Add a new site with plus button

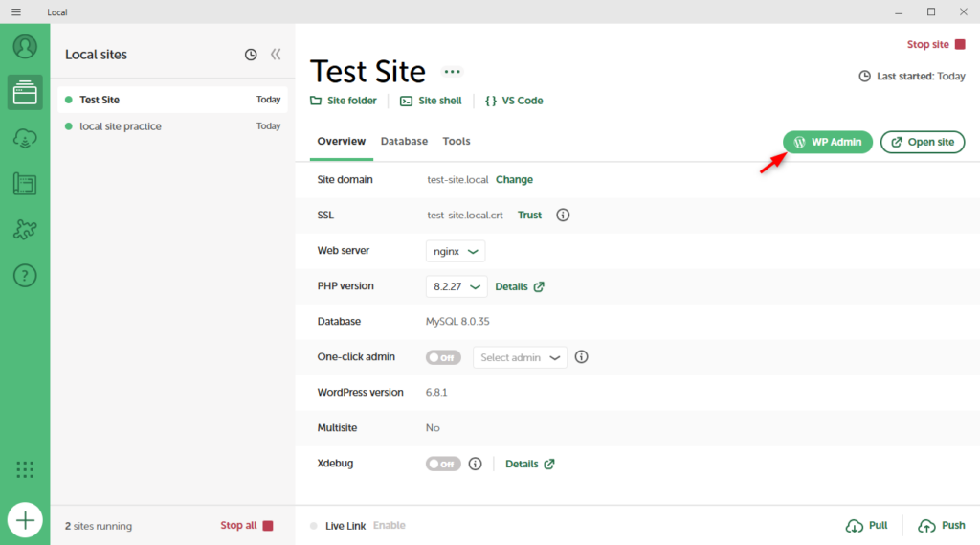[x=25, y=520]
